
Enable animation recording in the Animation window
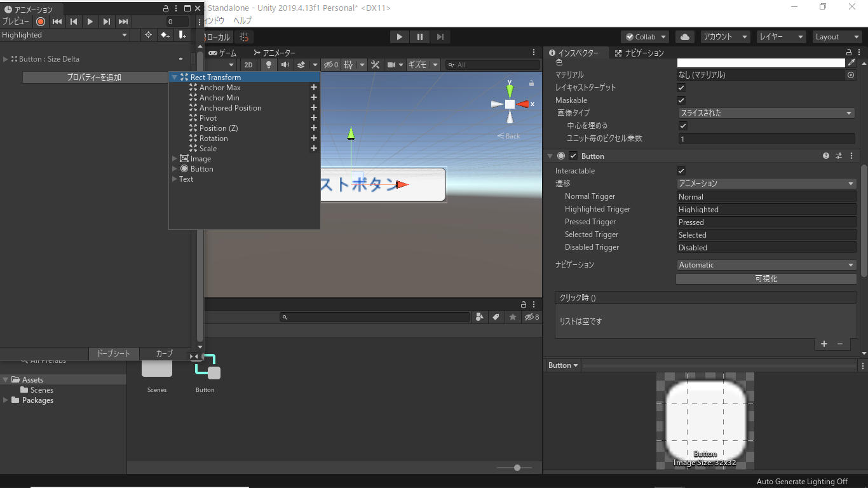41,21
